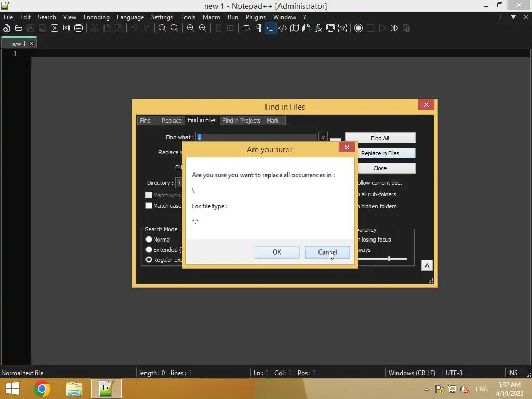Show hidden system tray icons arrow
Viewport: 532px width, 399px height.
tap(427, 389)
